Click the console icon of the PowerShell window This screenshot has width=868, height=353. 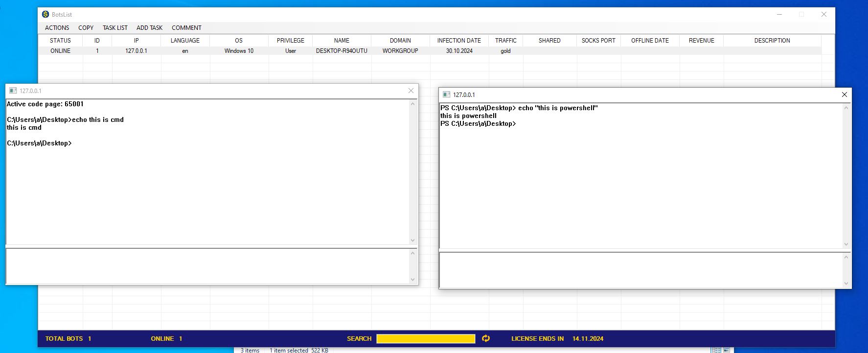pyautogui.click(x=446, y=94)
